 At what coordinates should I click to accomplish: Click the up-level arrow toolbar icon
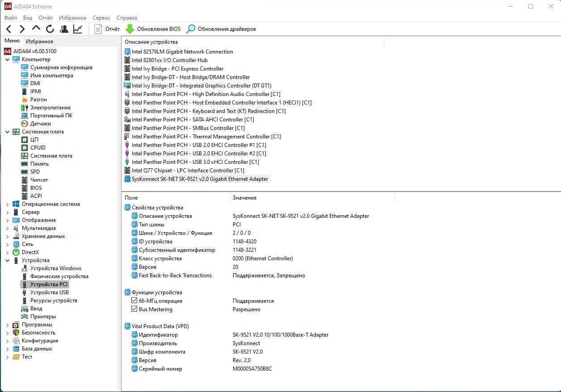[x=36, y=29]
